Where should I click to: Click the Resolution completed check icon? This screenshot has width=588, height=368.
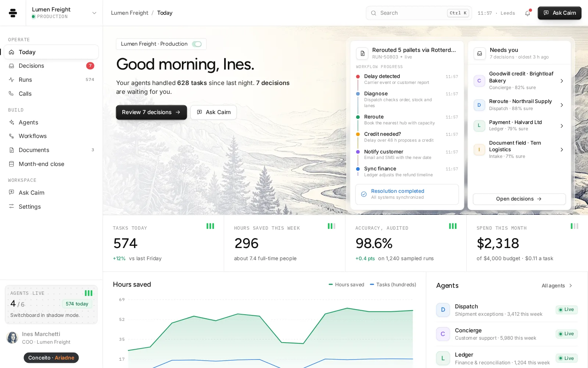pos(364,194)
